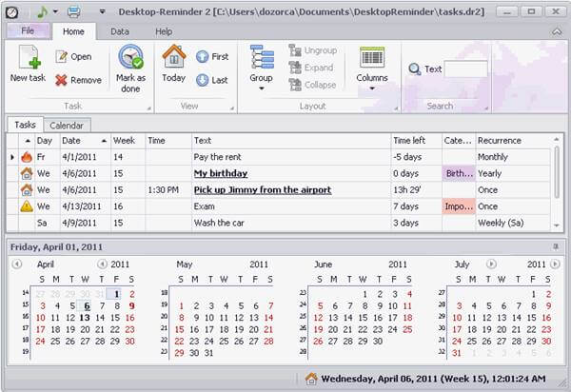571x392 pixels.
Task: Open the sound note dropdown arrow
Action: [55, 11]
